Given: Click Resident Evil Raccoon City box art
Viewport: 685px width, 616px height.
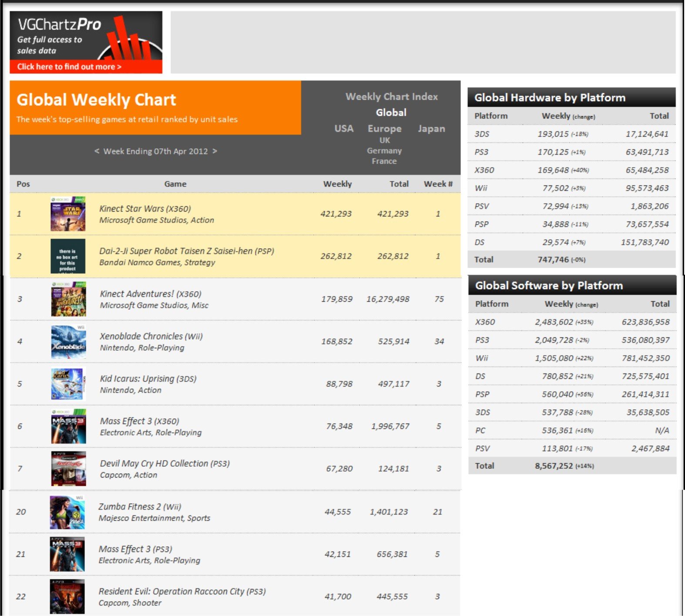Looking at the screenshot, I should [x=67, y=596].
